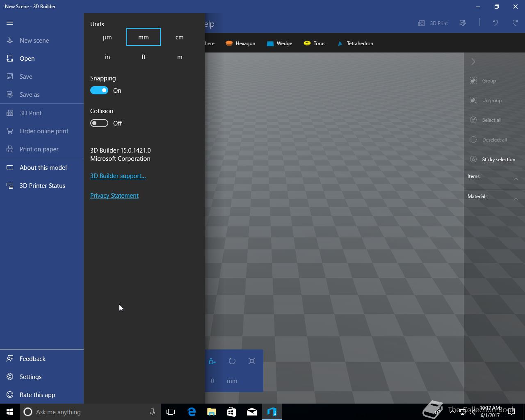Open the 3D Builder support link
The width and height of the screenshot is (525, 420).
pyautogui.click(x=118, y=176)
